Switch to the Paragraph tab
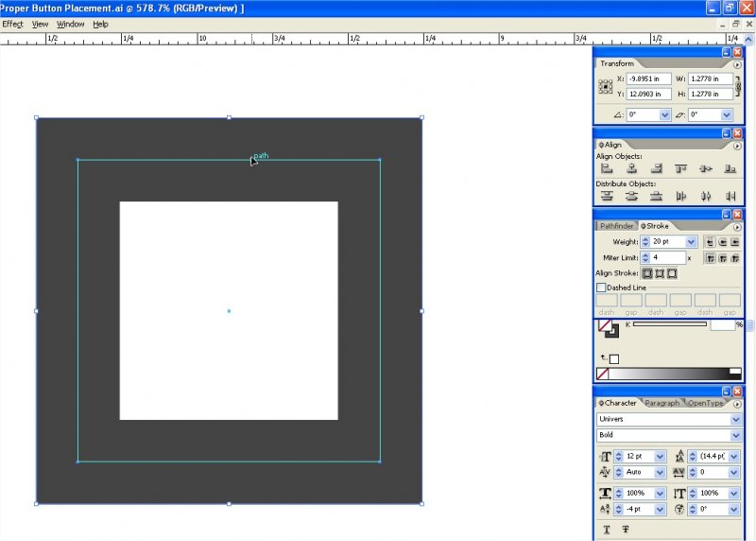 coord(661,403)
